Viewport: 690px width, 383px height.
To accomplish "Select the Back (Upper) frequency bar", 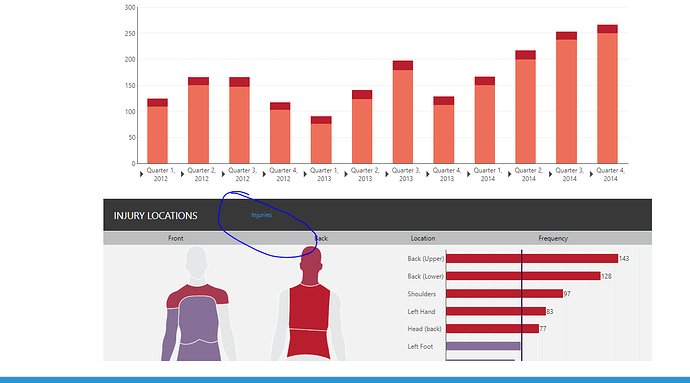I will pyautogui.click(x=532, y=258).
